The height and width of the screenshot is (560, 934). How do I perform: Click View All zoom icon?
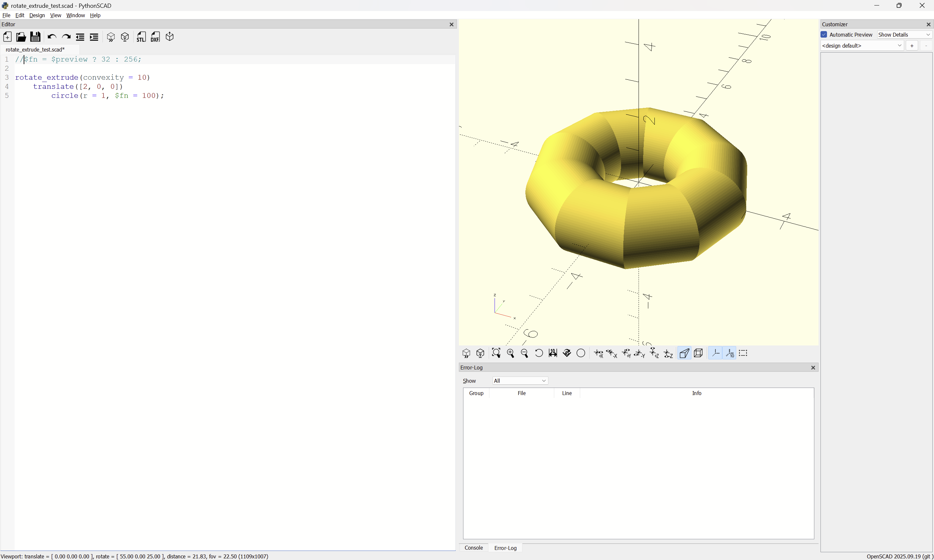pos(496,353)
